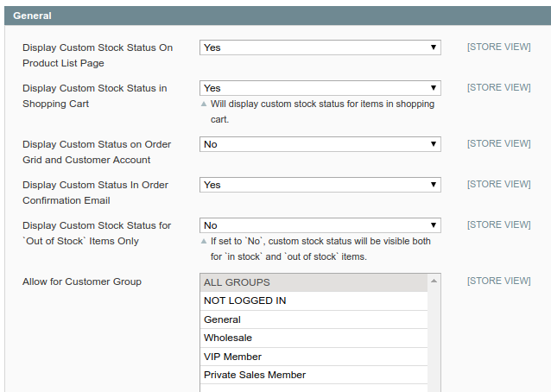Click the shopping cart hint triangle icon
The image size is (551, 392).
(204, 104)
